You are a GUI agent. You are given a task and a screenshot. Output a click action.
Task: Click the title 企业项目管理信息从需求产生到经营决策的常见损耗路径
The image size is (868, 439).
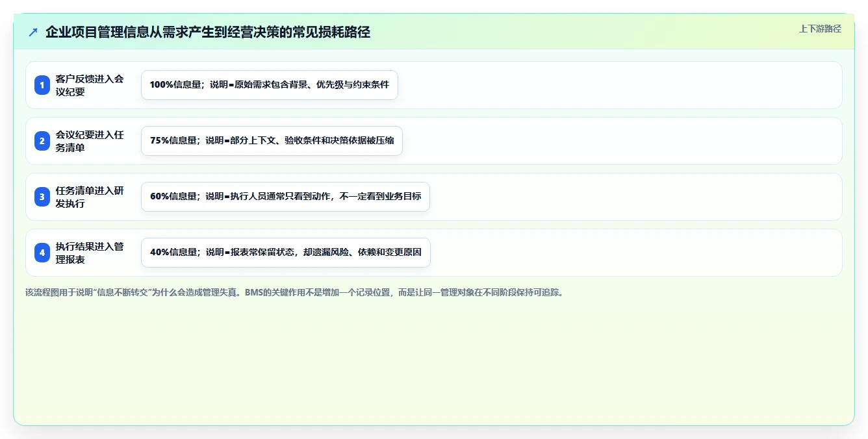click(x=208, y=32)
